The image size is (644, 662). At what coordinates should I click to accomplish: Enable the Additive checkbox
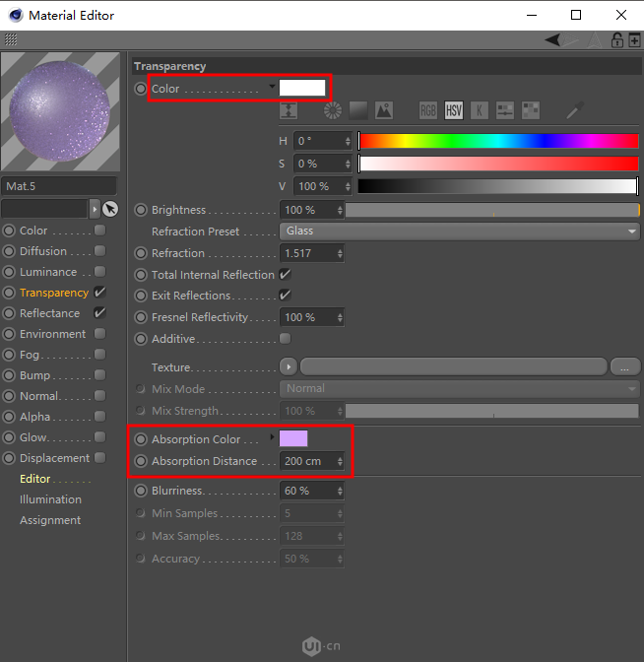(286, 339)
